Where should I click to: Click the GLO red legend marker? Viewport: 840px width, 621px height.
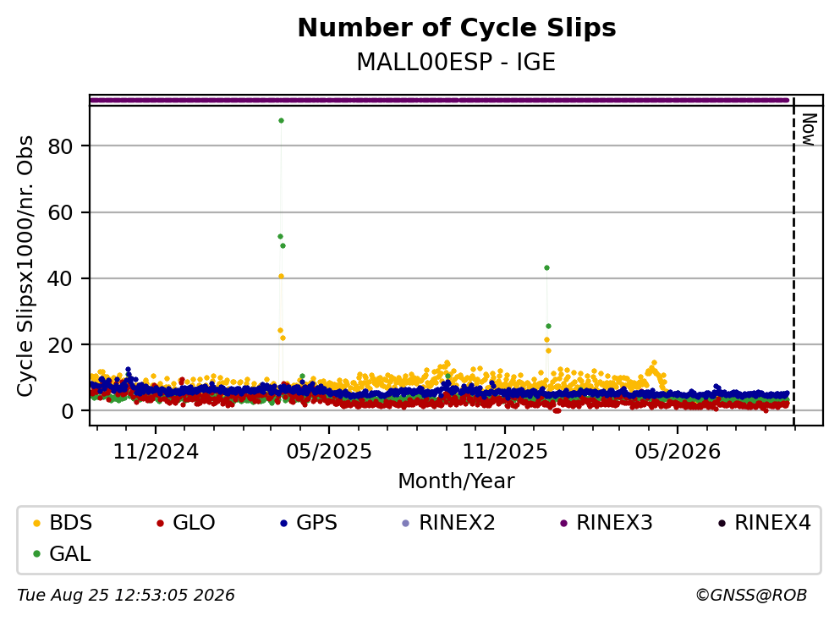[x=160, y=523]
